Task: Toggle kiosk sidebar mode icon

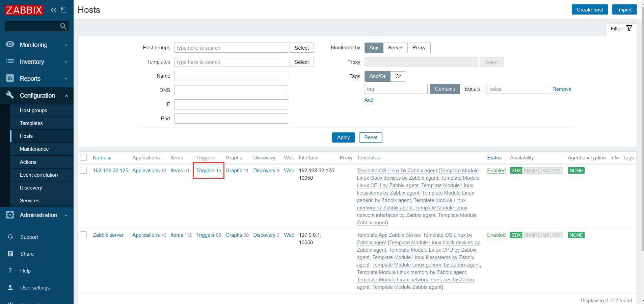Action: pos(63,10)
